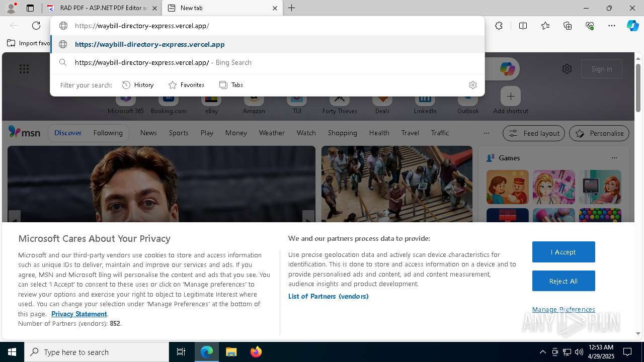Open the split screen icon
The width and height of the screenshot is (644, 362).
[x=523, y=26]
